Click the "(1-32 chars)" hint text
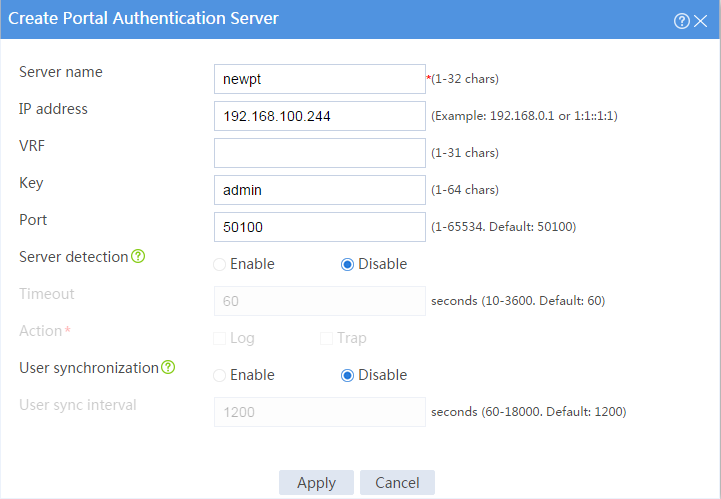 coord(465,79)
